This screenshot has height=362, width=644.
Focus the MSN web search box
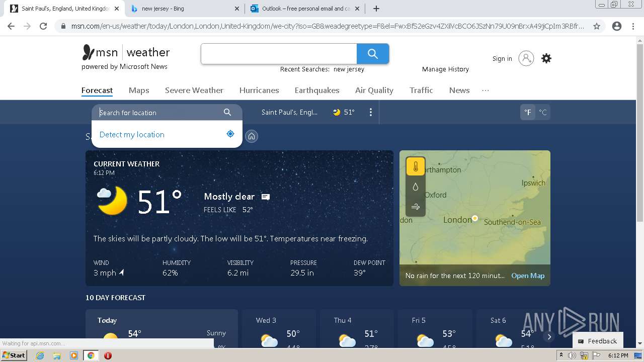pyautogui.click(x=279, y=54)
